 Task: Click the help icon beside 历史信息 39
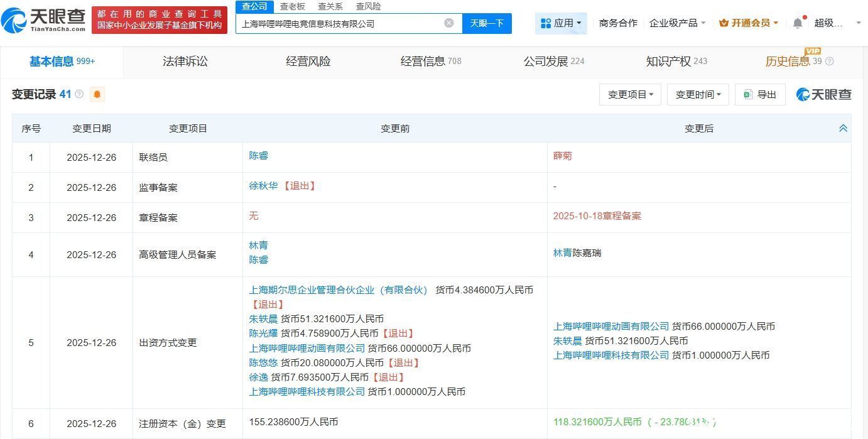coord(829,62)
